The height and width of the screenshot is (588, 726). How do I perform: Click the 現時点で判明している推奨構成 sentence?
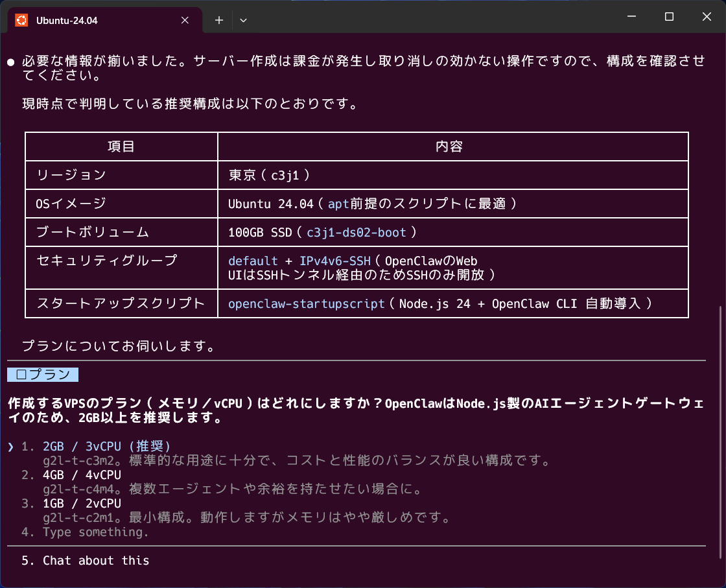point(191,104)
